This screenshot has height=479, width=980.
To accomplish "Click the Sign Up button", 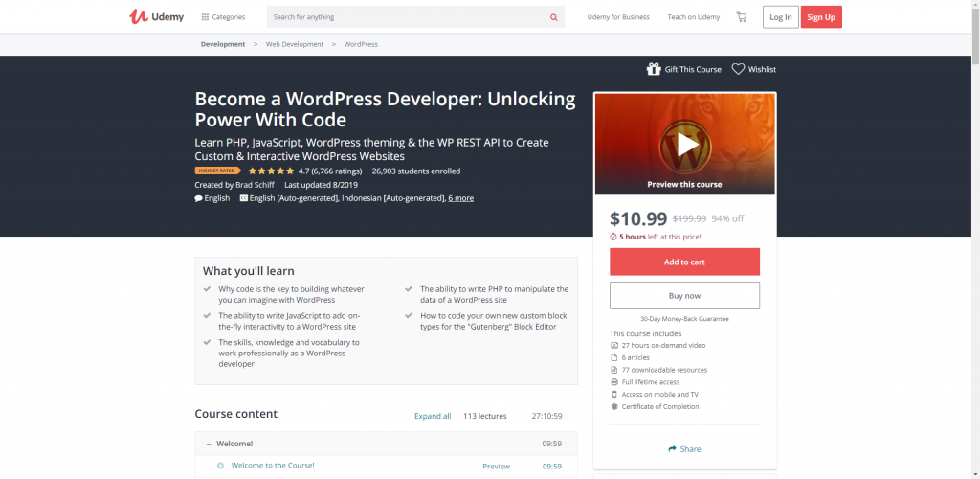I will 821,17.
